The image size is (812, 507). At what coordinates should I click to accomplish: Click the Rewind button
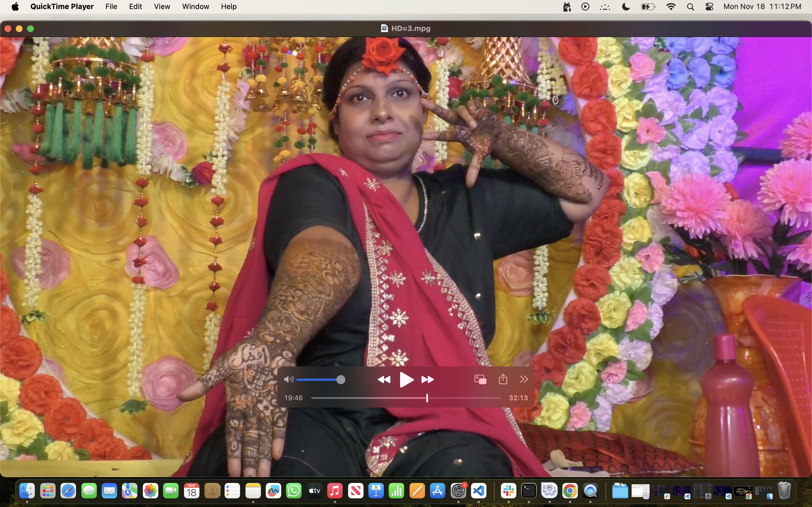coord(385,379)
